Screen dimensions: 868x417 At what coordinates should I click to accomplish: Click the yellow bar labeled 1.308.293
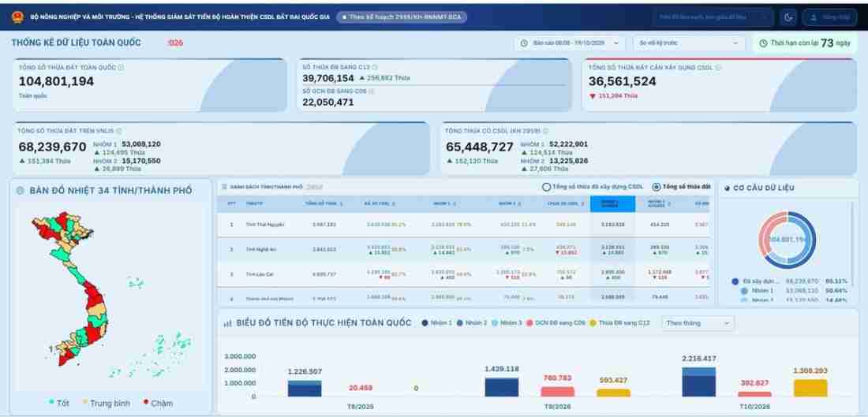(x=810, y=389)
